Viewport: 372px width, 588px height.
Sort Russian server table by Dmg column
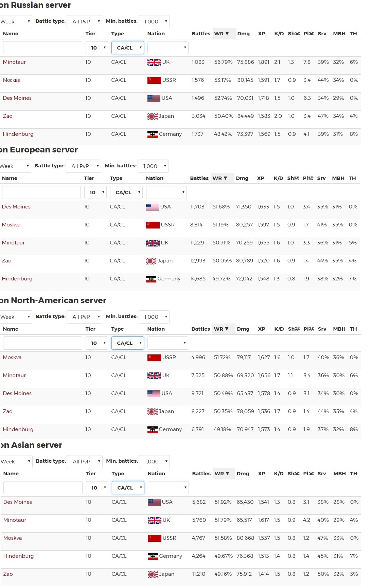tap(243, 34)
